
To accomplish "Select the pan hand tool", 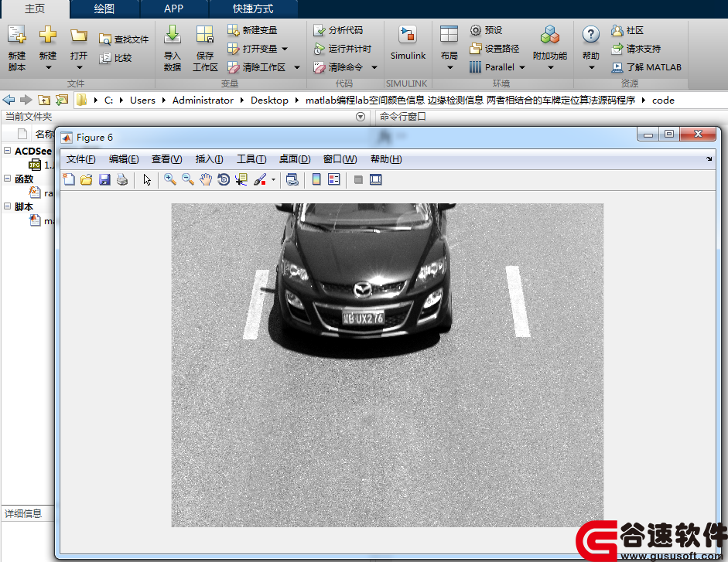I will click(206, 179).
